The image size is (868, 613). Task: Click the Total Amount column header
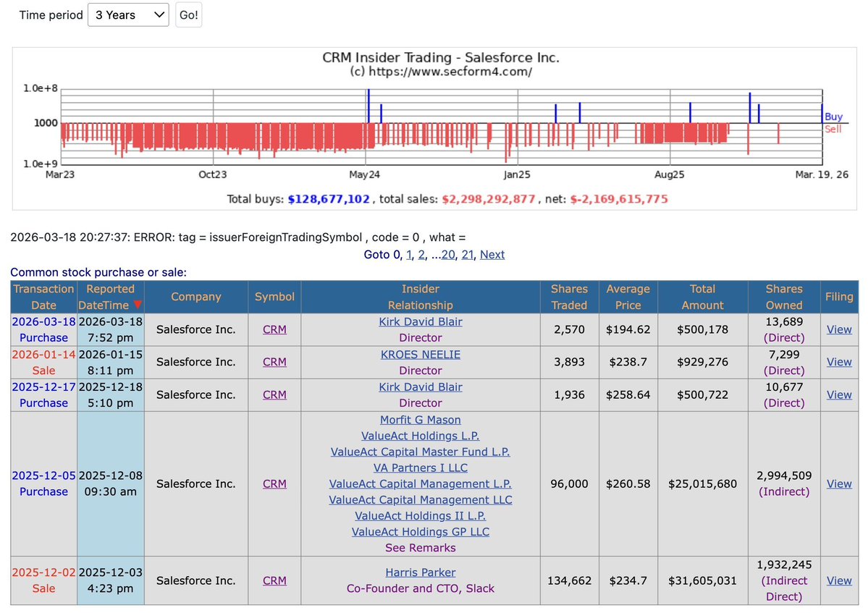702,297
